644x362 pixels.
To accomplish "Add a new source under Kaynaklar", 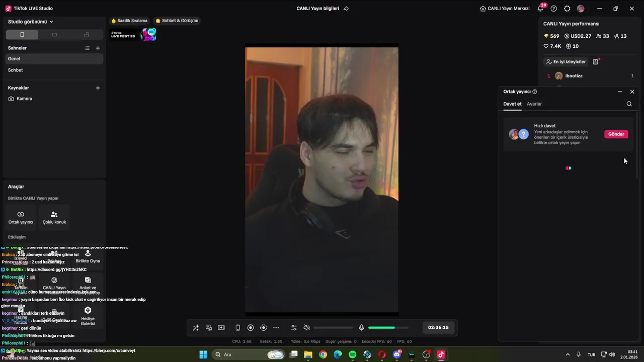I will click(x=98, y=88).
